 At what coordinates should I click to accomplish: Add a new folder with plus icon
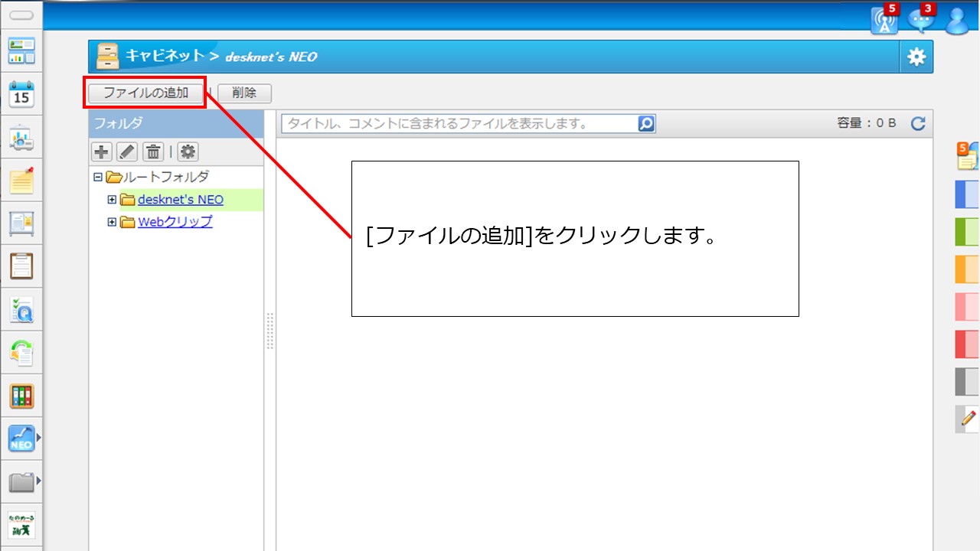point(101,152)
